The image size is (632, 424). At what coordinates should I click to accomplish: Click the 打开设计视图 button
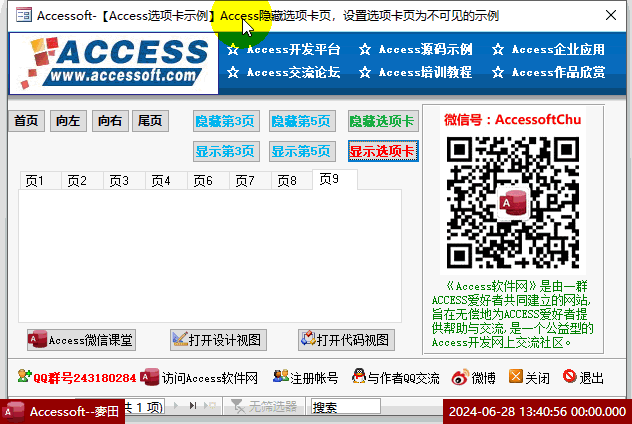coord(218,340)
